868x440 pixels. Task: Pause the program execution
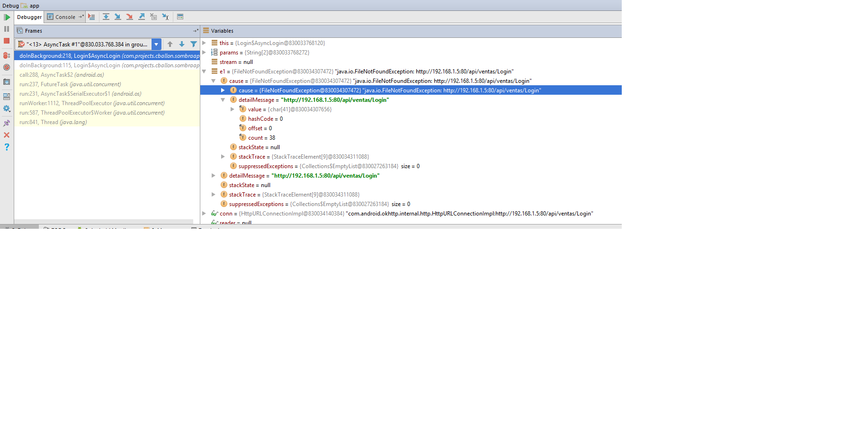coord(7,29)
